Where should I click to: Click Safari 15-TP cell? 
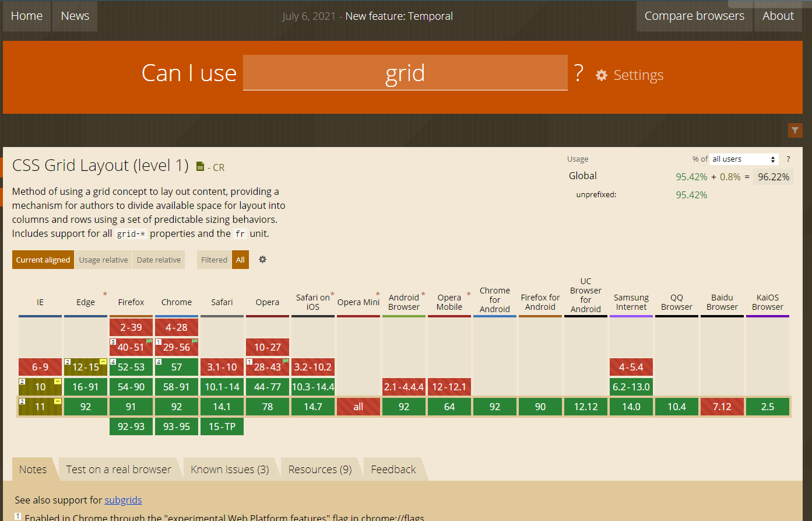[222, 426]
